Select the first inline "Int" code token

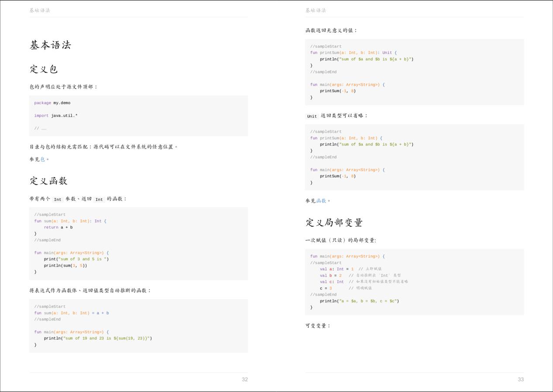tap(57, 199)
